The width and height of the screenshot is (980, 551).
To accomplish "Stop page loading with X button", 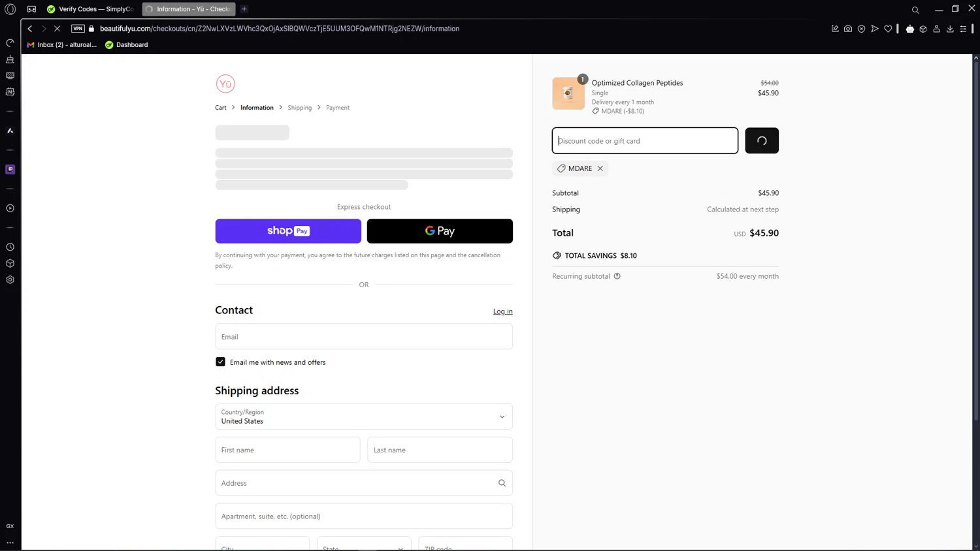I will point(57,29).
